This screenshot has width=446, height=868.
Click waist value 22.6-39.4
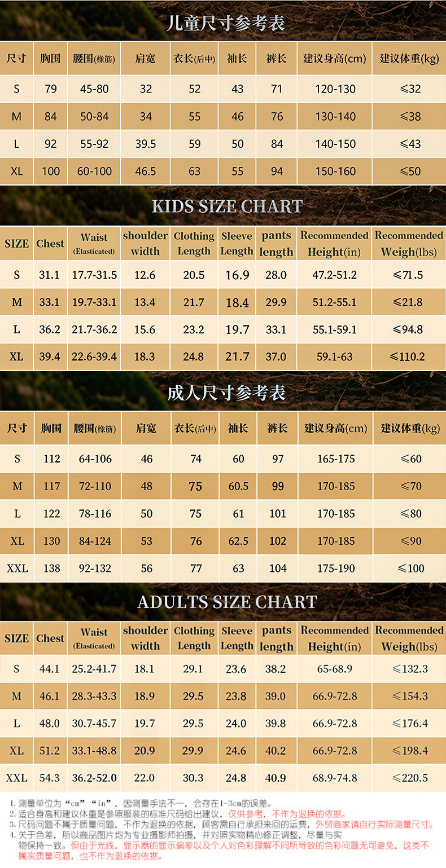pyautogui.click(x=94, y=356)
